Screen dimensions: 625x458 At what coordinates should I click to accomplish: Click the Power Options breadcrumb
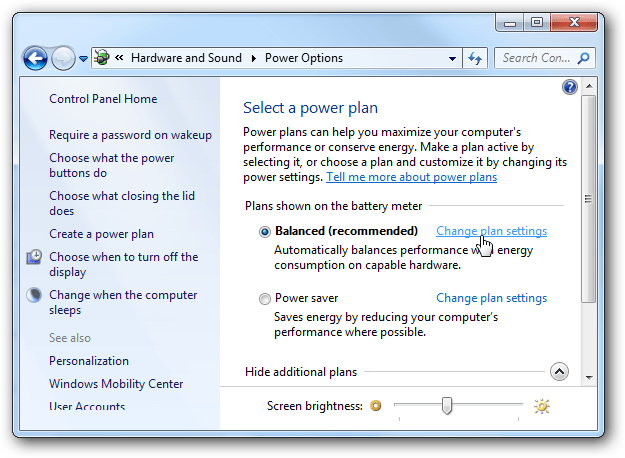tap(304, 58)
